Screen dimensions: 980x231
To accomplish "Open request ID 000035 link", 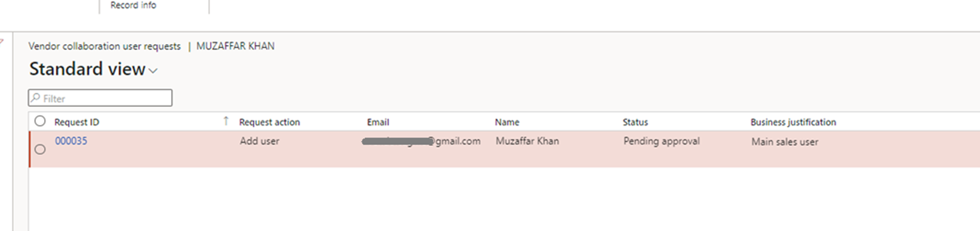I will point(71,141).
